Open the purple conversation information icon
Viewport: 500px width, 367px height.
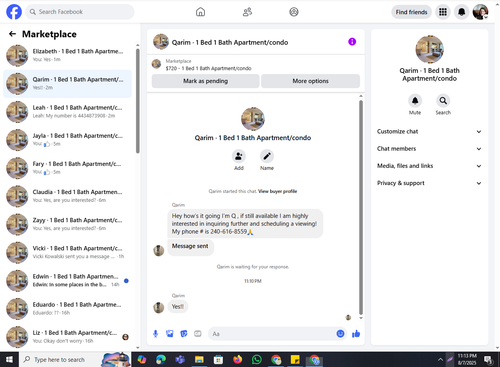(x=352, y=42)
